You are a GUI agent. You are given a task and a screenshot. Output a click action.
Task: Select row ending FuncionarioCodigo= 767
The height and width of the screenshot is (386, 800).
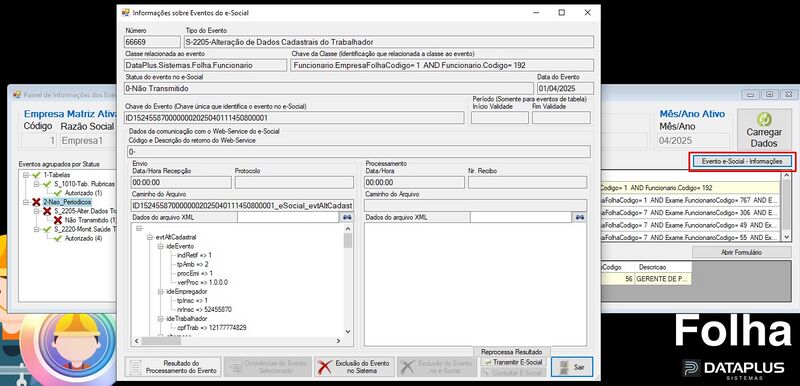click(691, 200)
